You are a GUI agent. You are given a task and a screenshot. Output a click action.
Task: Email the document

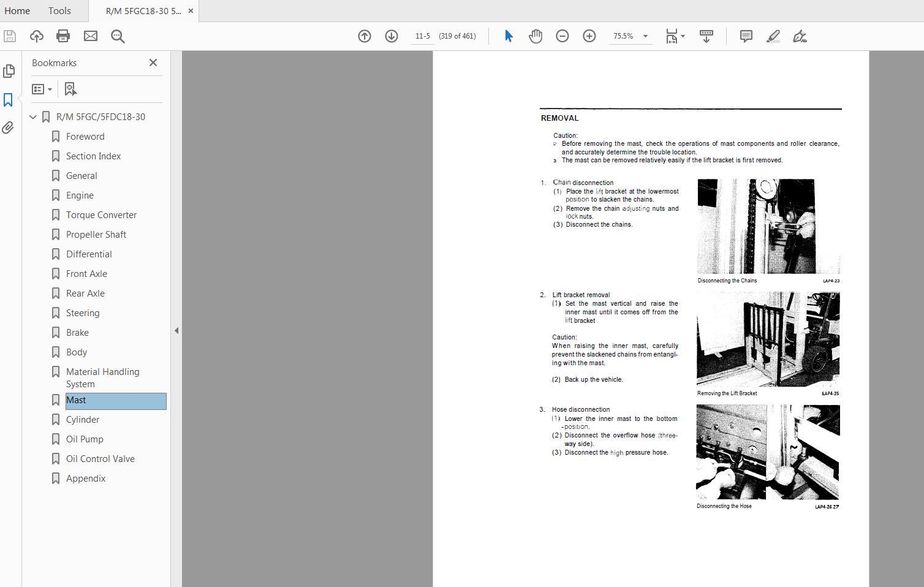(90, 36)
